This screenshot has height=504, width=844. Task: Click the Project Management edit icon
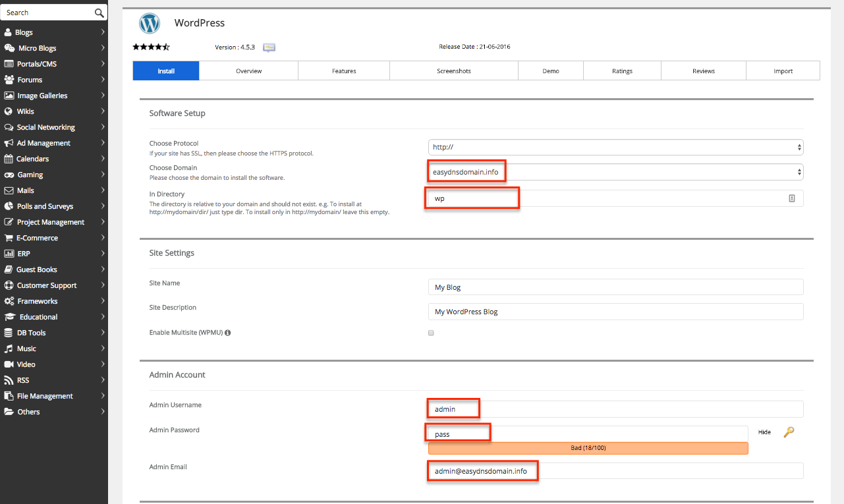tap(9, 222)
